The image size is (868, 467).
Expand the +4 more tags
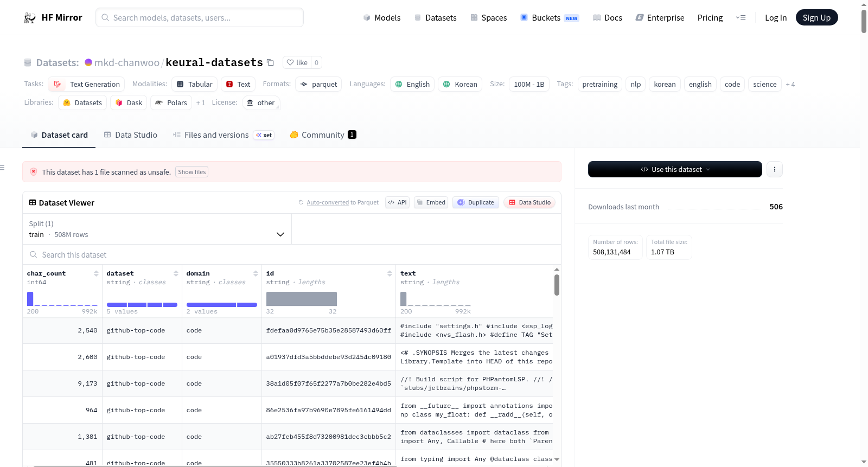pos(790,84)
